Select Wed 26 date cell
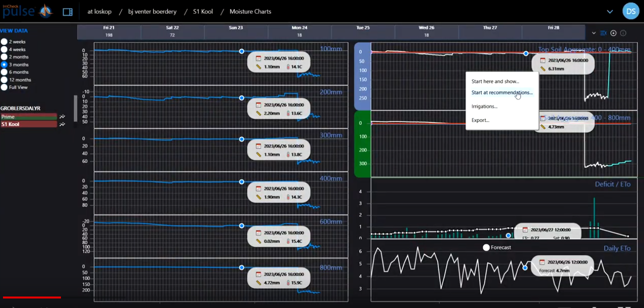The width and height of the screenshot is (644, 308). tap(426, 31)
